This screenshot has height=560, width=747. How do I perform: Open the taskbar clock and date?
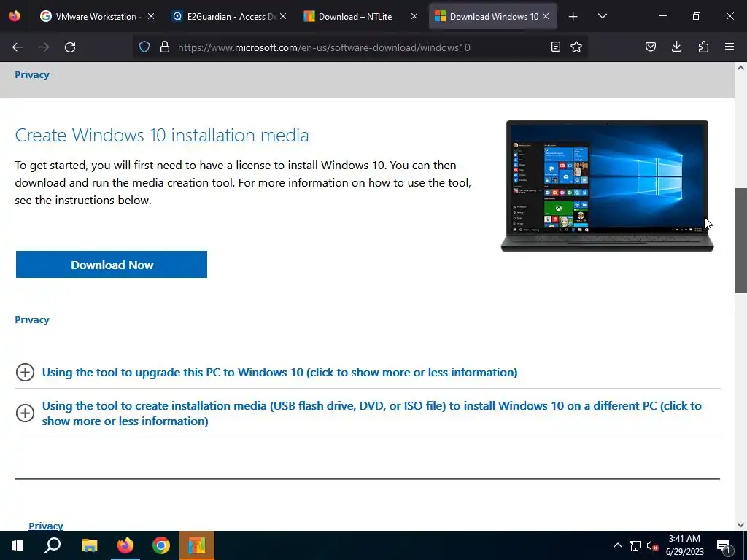(684, 545)
